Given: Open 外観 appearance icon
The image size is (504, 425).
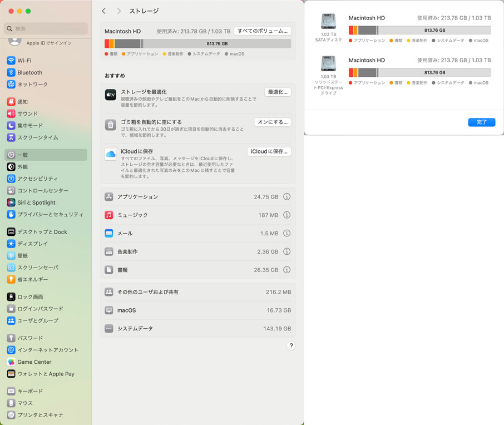Looking at the screenshot, I should (x=11, y=166).
